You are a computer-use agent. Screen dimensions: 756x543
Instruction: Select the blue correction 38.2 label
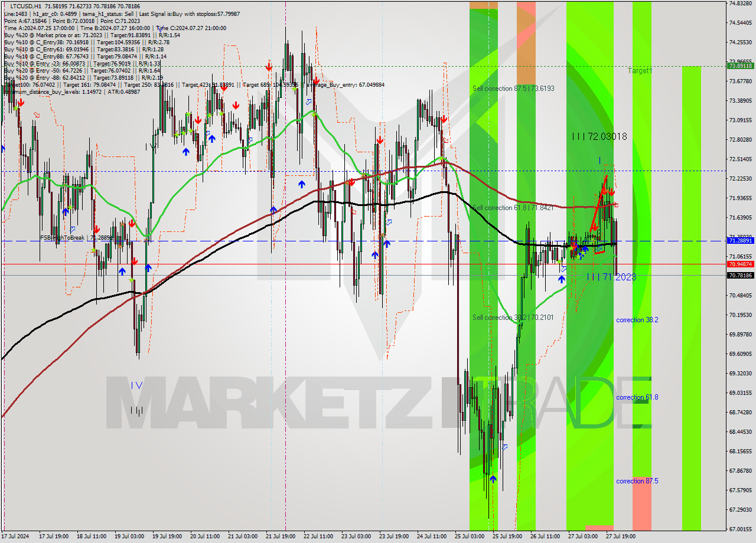[637, 320]
